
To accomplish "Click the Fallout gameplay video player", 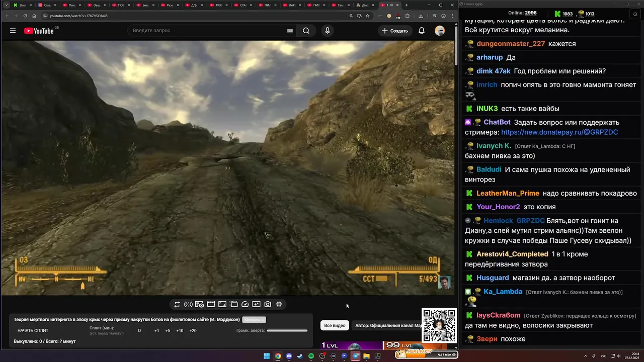I will pos(227,168).
